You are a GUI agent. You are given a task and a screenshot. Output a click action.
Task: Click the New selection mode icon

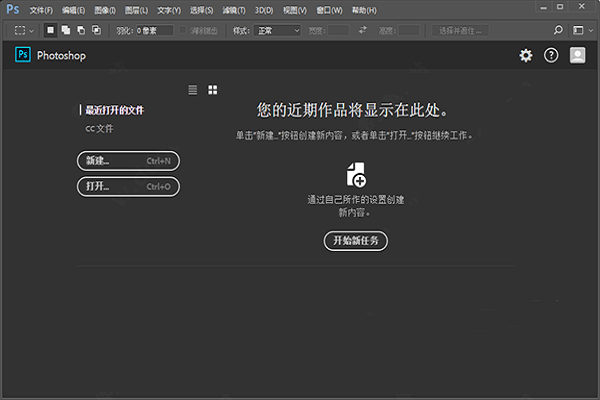(51, 30)
